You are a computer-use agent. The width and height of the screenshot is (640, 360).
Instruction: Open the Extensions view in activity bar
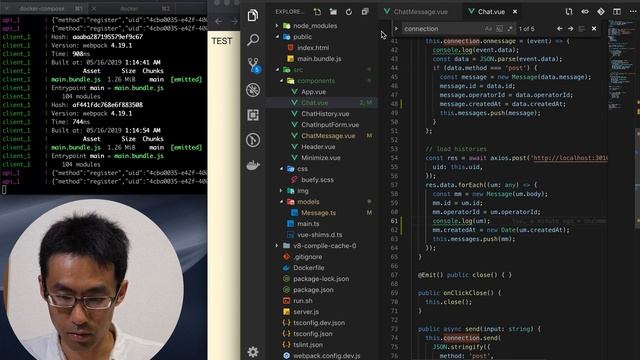click(253, 115)
